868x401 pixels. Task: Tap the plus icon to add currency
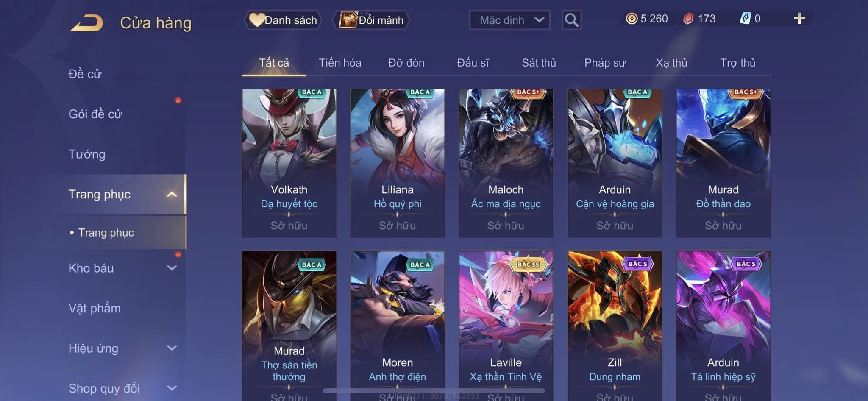point(799,19)
